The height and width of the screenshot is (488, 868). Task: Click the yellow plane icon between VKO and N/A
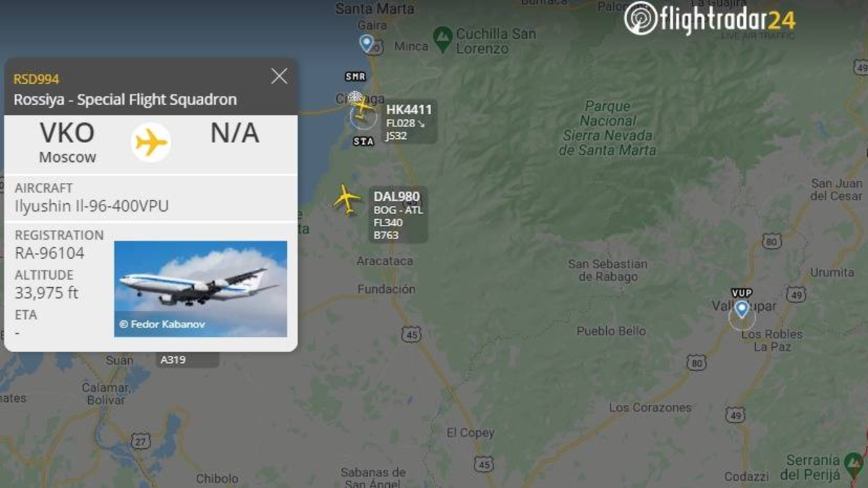point(151,142)
